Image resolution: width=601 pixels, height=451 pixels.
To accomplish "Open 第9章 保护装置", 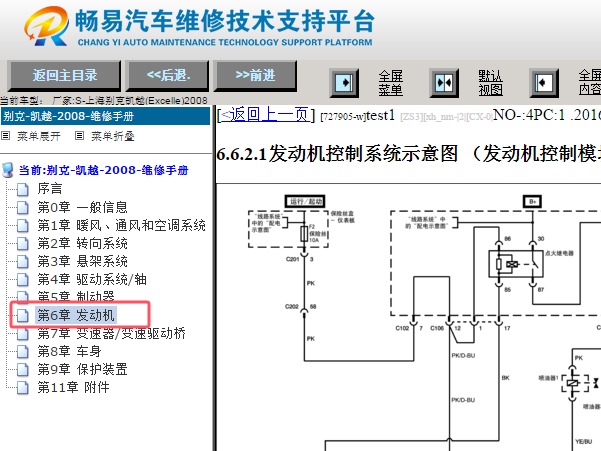I will point(82,369).
